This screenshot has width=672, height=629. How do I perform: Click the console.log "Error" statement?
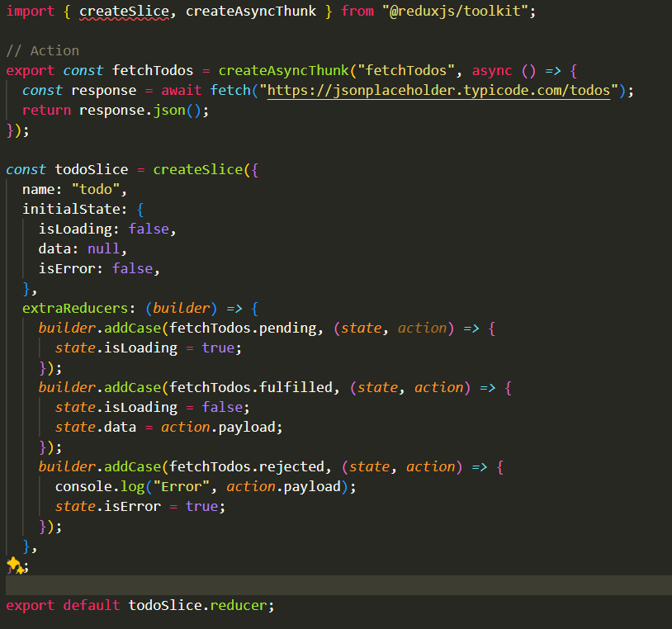click(206, 487)
